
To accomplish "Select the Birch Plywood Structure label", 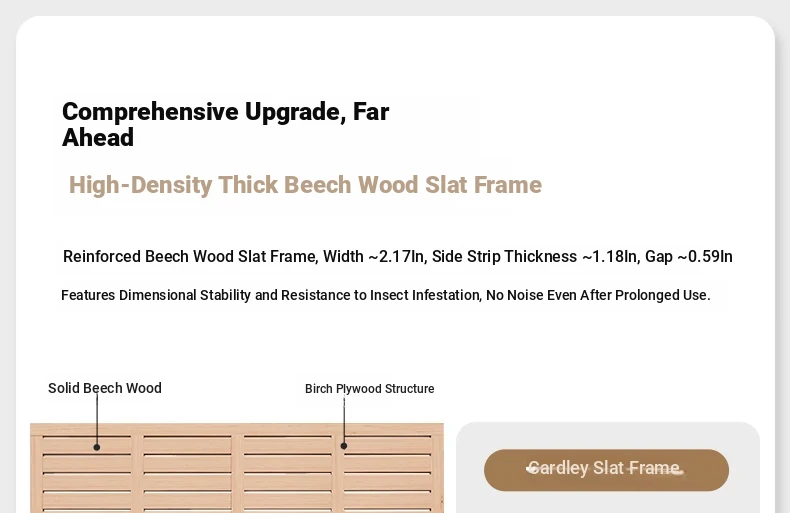I will (x=369, y=389).
